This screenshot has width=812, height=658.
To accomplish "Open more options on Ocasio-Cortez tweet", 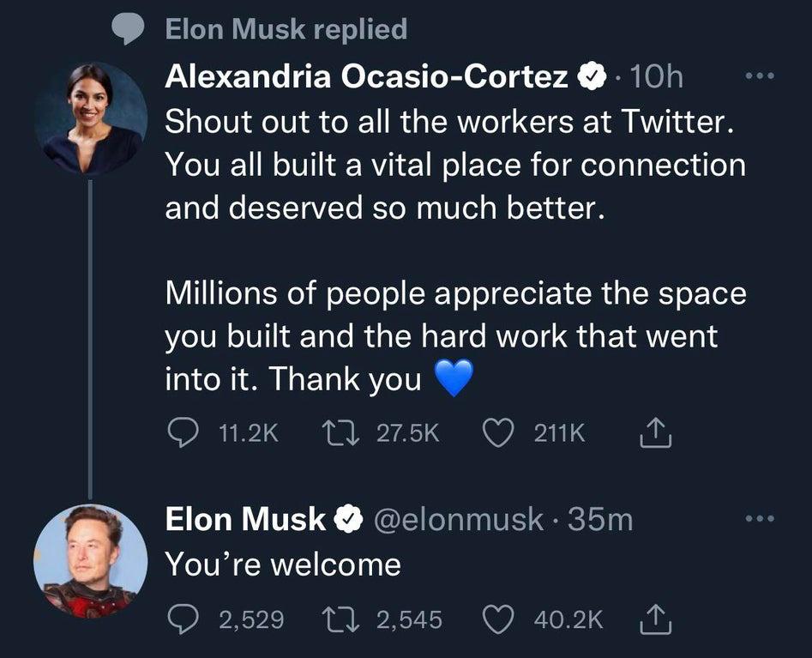I will coord(759,76).
